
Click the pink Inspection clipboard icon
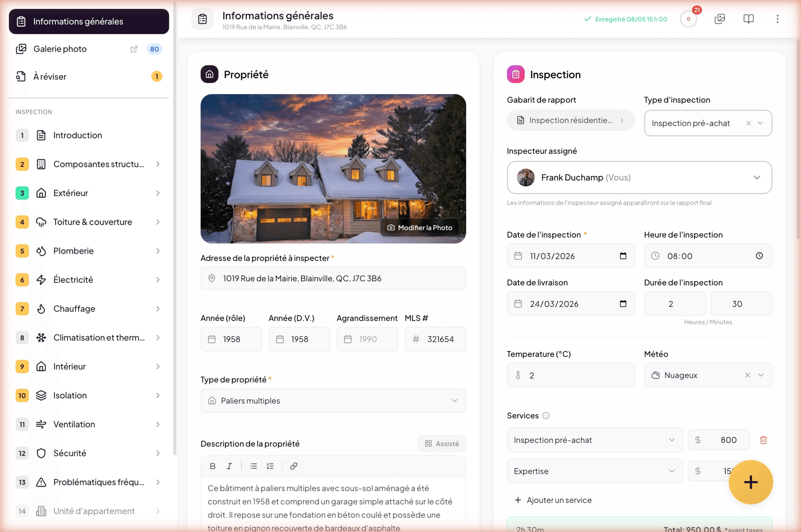516,74
